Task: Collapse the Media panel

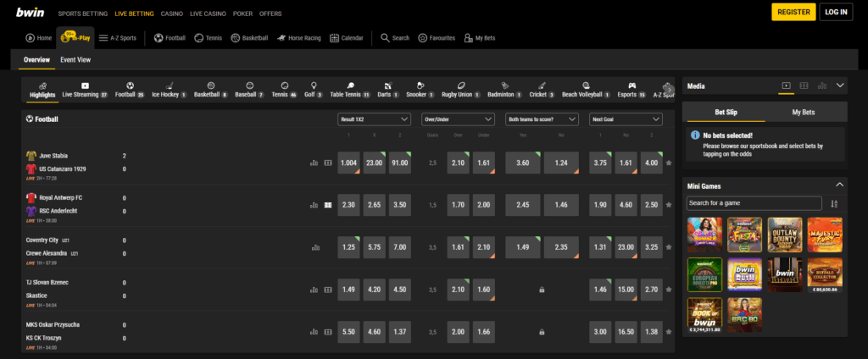Action: click(x=840, y=86)
